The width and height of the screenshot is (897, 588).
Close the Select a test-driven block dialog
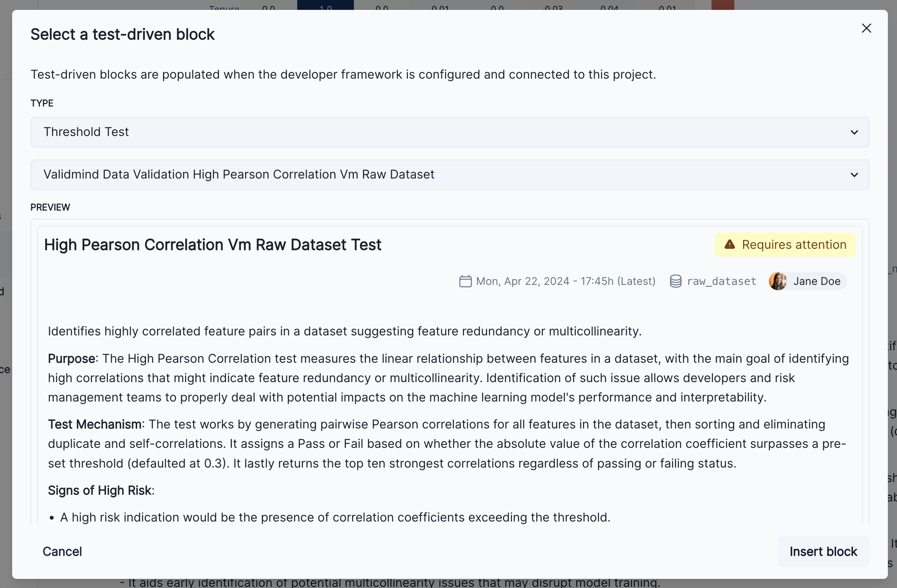pos(867,28)
